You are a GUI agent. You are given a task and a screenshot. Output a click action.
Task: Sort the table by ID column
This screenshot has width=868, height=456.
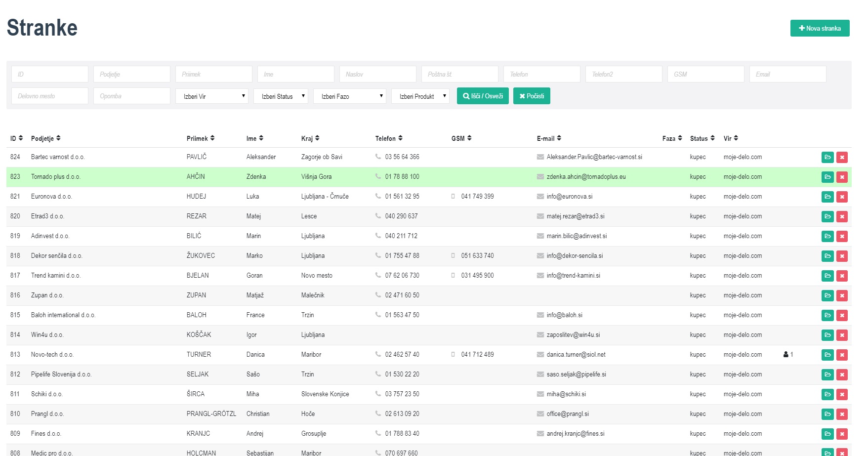point(16,138)
